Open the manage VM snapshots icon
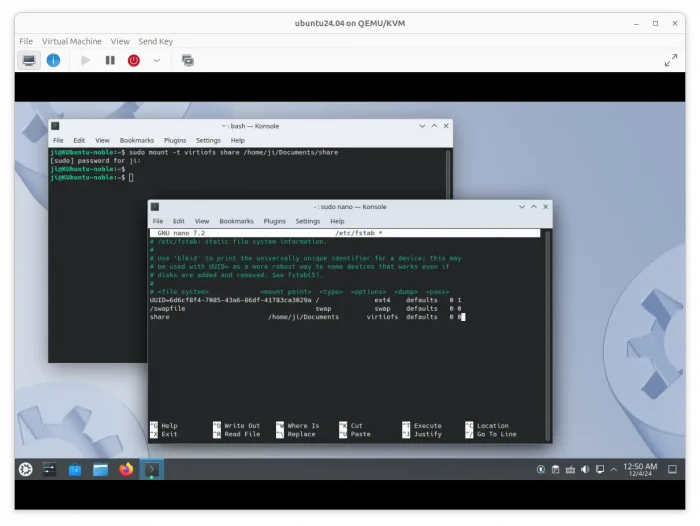The image size is (700, 526). point(188,60)
